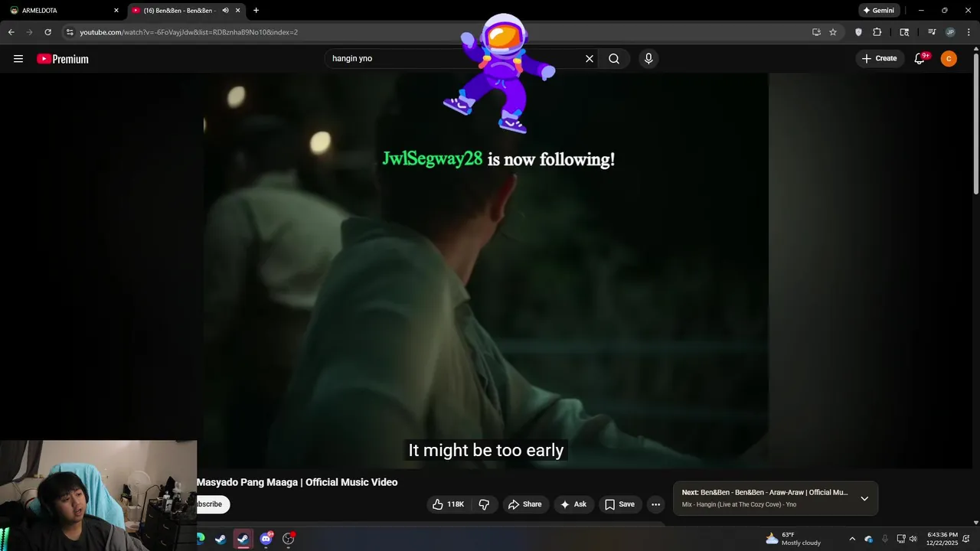980x551 pixels.
Task: Click the Gemini button
Action: pos(878,11)
